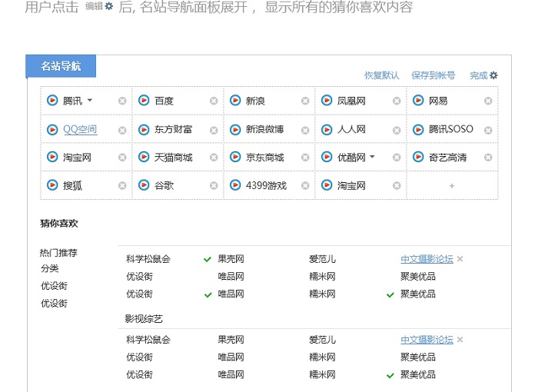The image size is (538, 392).
Task: Open 中文摄影论坛 link in checked 果壳网 row
Action: click(427, 259)
